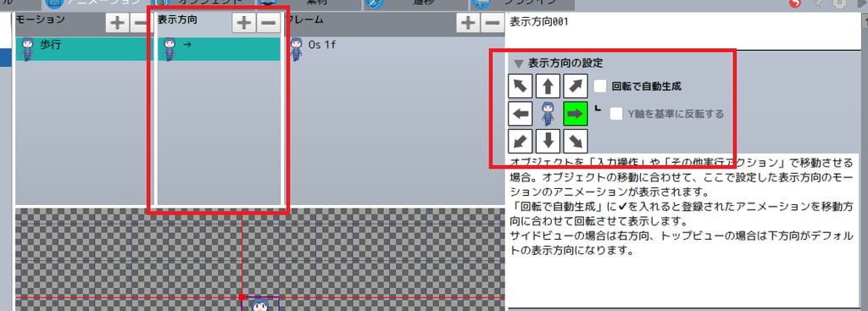Set display direction to left arrow
Image resolution: width=868 pixels, height=311 pixels.
coord(520,114)
